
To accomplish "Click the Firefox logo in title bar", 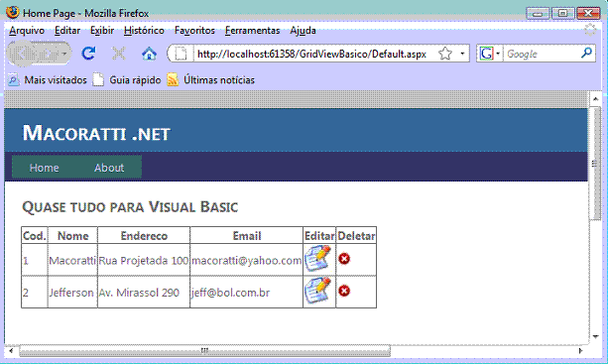I will (13, 13).
